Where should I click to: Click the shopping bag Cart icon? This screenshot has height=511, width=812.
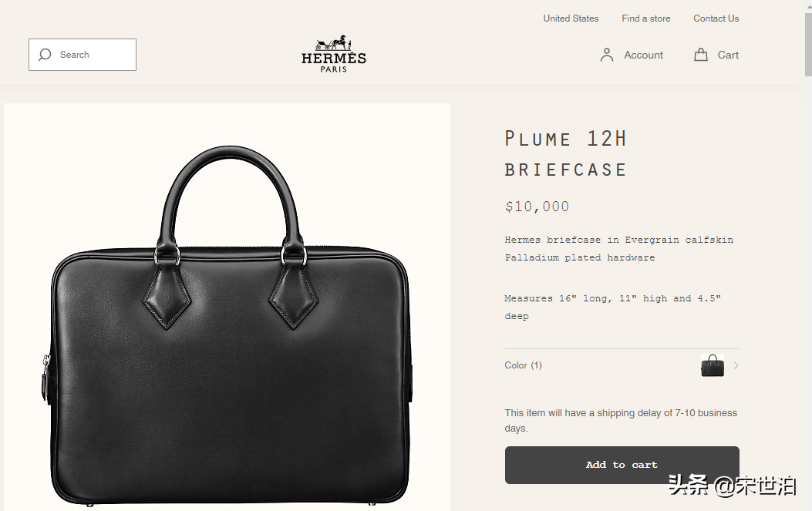(x=701, y=55)
